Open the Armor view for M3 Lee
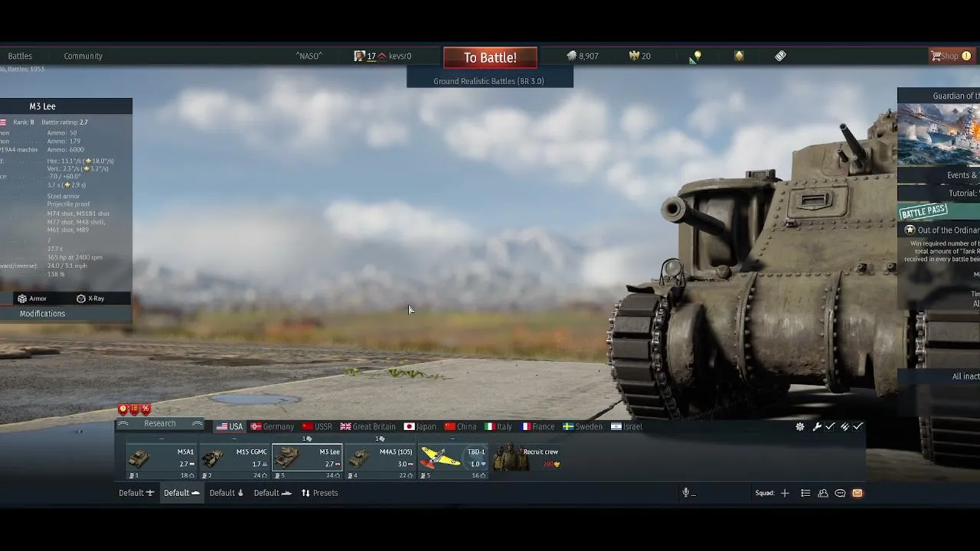 [33, 298]
